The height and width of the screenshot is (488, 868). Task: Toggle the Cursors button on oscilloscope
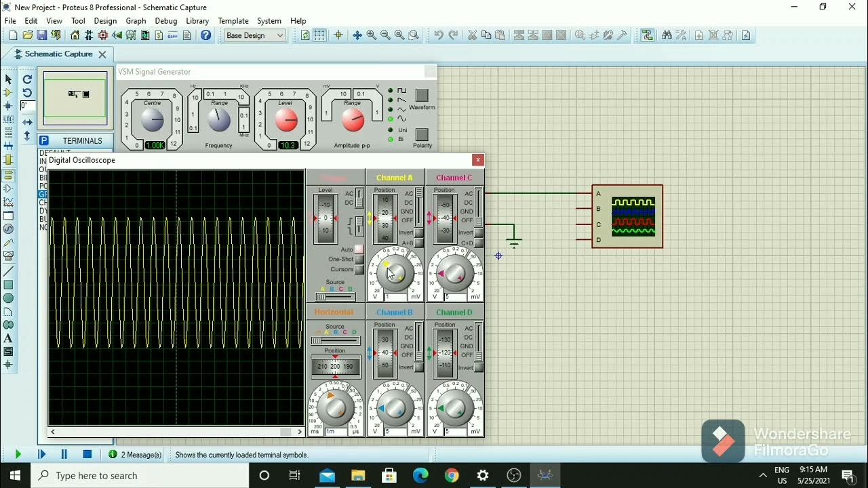(x=359, y=270)
